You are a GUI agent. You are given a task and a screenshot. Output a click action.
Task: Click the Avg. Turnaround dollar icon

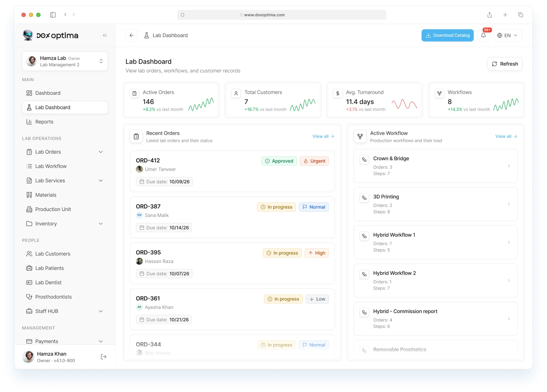click(x=338, y=93)
